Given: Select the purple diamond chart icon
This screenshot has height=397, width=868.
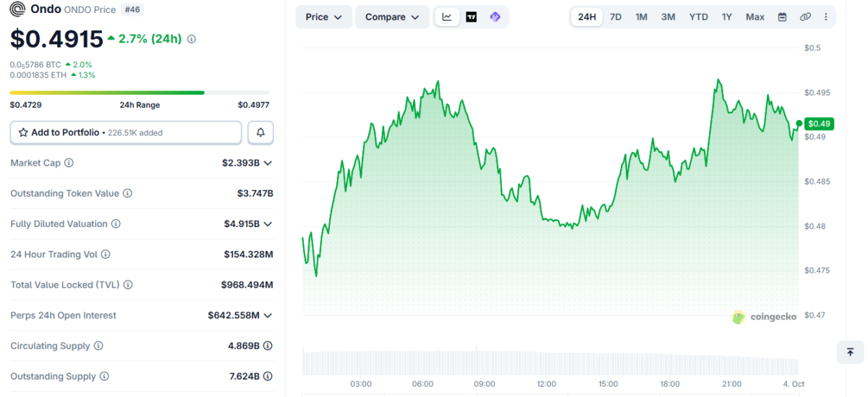Looking at the screenshot, I should pos(495,17).
